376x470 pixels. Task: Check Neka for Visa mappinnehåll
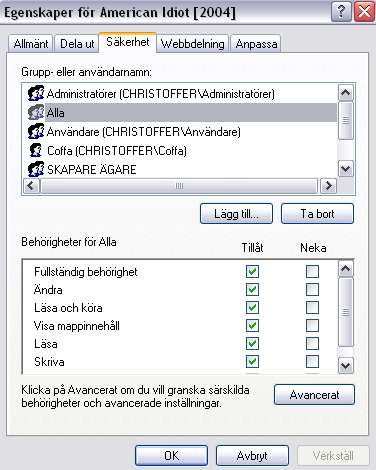[x=312, y=325]
